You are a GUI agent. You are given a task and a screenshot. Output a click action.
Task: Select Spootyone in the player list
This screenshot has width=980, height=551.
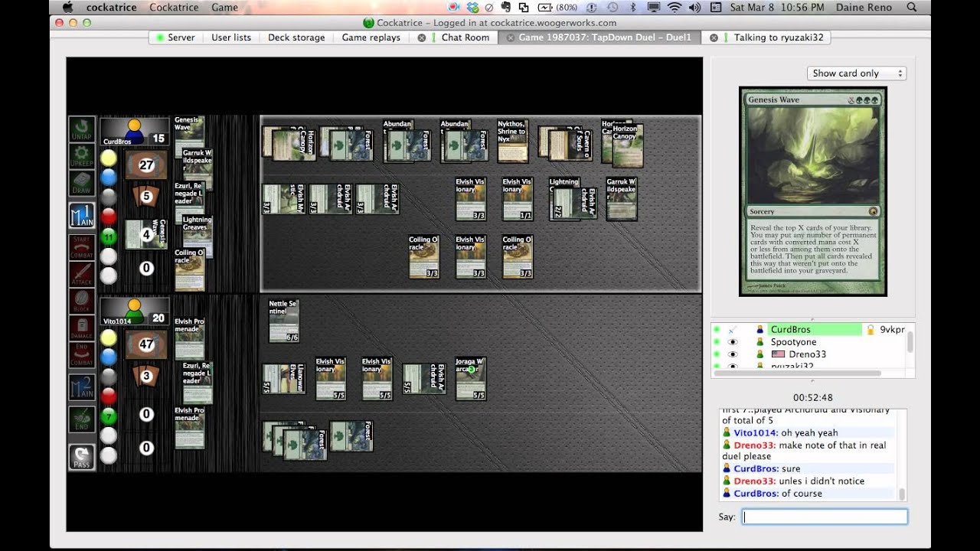tap(793, 342)
